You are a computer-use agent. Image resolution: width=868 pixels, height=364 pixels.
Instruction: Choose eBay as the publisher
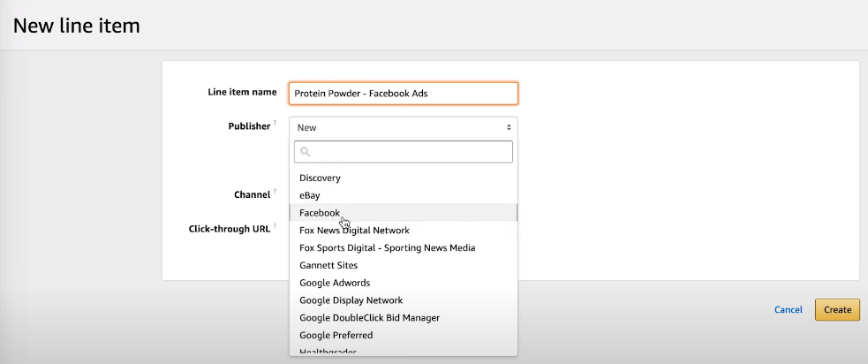[x=309, y=195]
